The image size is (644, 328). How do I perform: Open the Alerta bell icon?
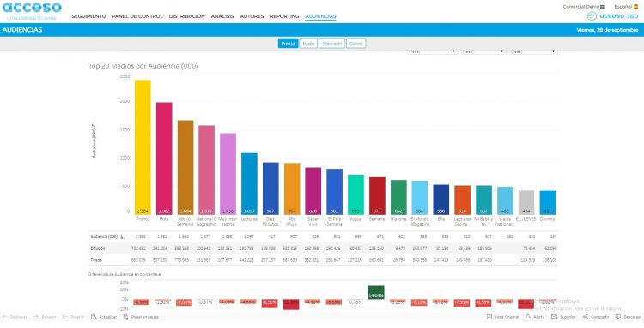click(528, 317)
